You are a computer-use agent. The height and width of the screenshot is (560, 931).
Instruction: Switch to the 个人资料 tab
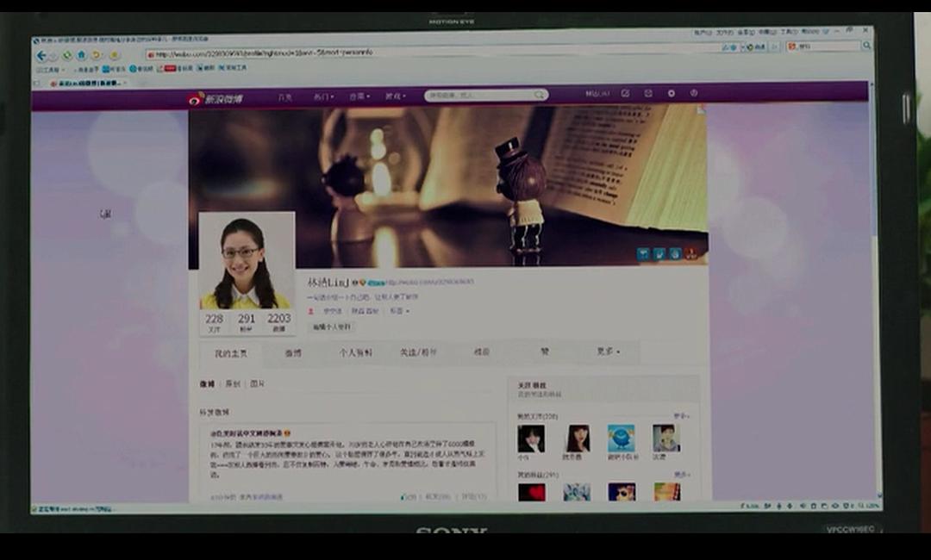pos(356,352)
